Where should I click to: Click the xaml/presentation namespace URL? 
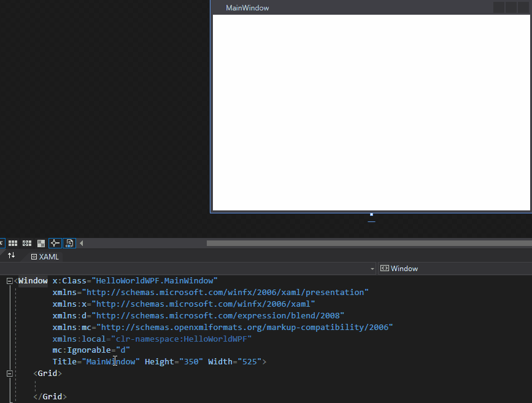pos(225,293)
